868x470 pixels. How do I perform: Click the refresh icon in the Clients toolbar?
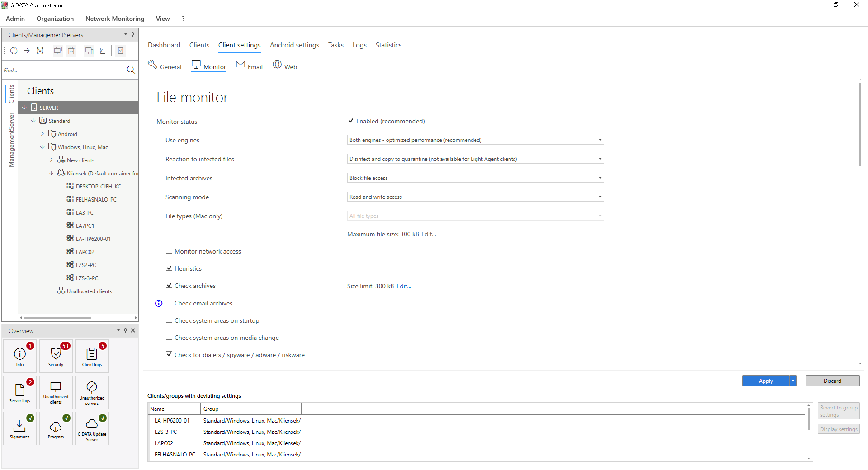click(x=14, y=51)
